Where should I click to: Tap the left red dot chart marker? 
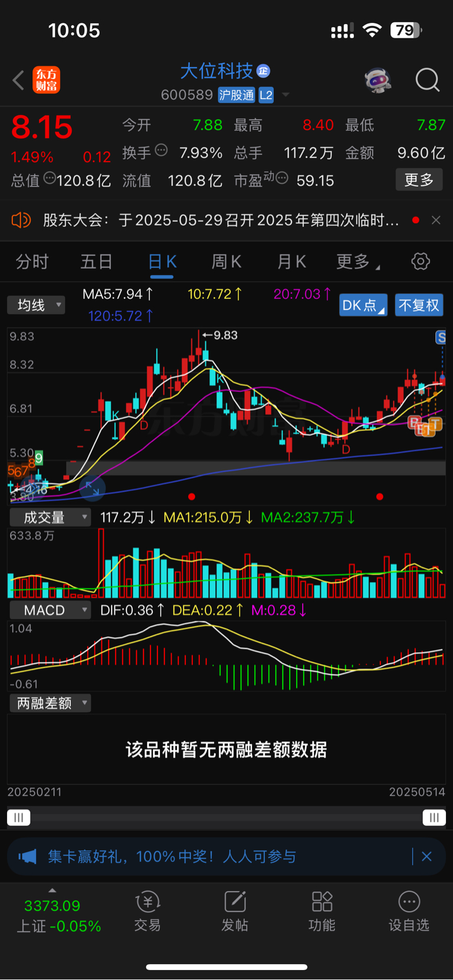(192, 497)
